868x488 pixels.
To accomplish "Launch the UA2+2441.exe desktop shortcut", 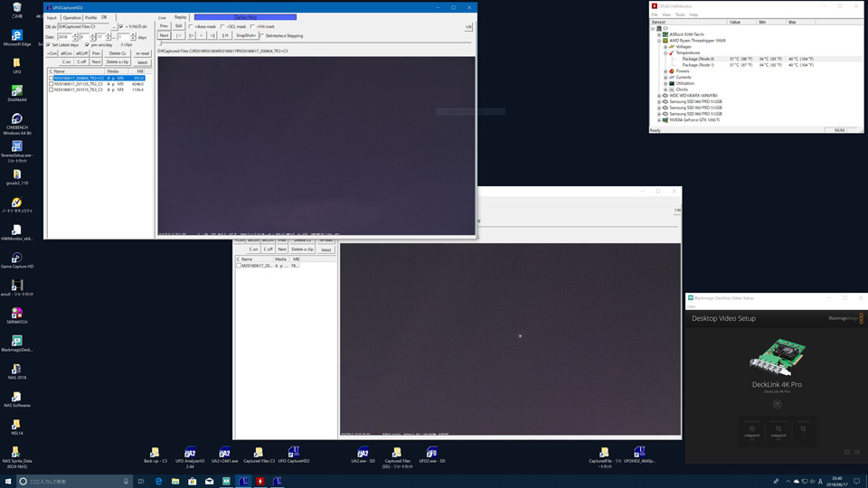I will point(224,455).
